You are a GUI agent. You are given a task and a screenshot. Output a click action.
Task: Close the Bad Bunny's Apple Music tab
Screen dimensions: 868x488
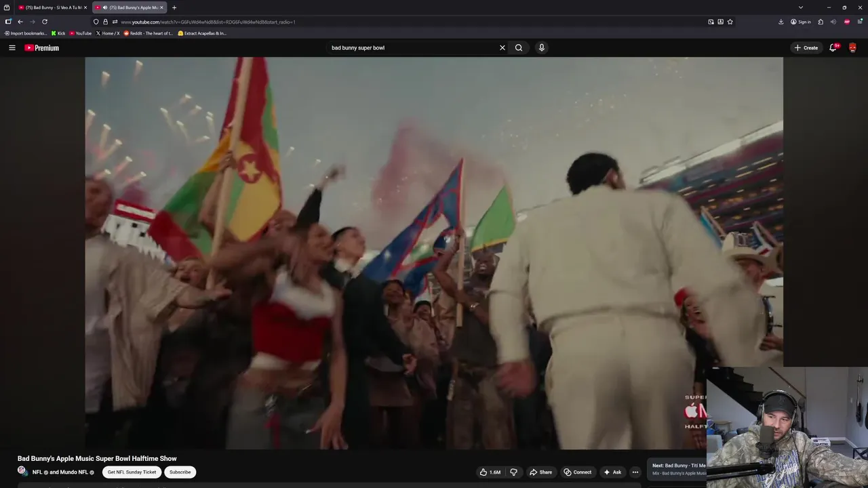pyautogui.click(x=161, y=7)
